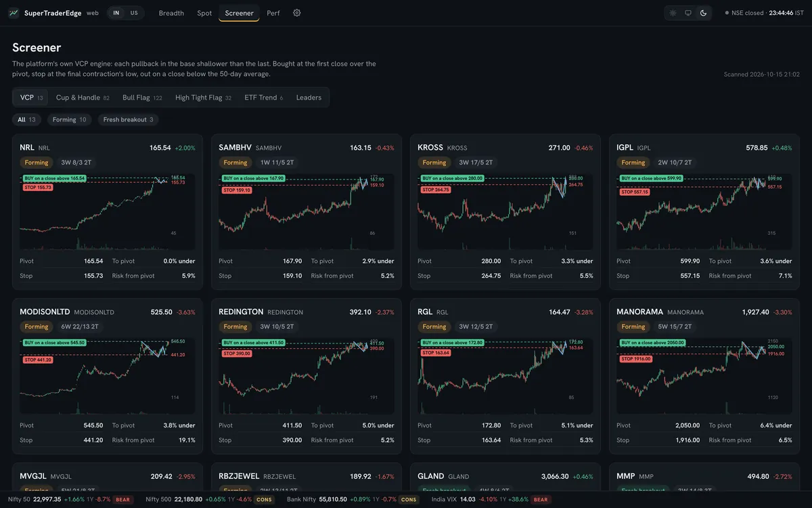Switch market to IN
Viewport: 812px width, 508px height.
[116, 13]
